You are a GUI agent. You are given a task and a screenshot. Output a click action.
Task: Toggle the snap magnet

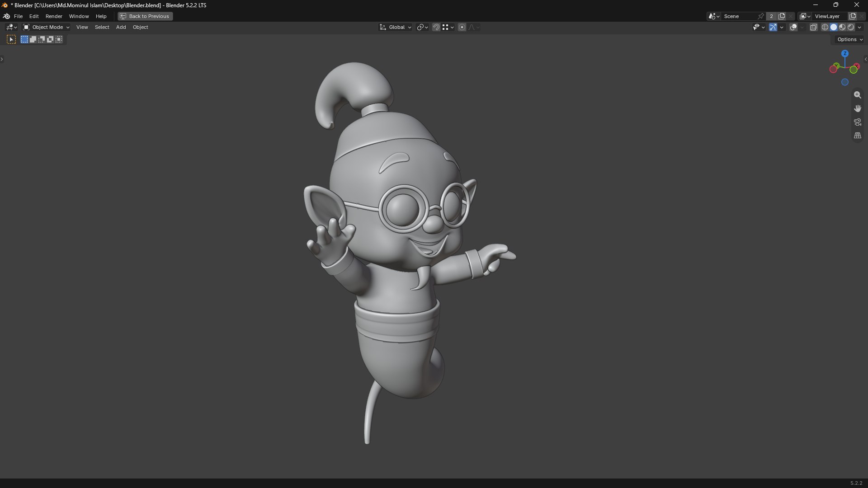[436, 27]
